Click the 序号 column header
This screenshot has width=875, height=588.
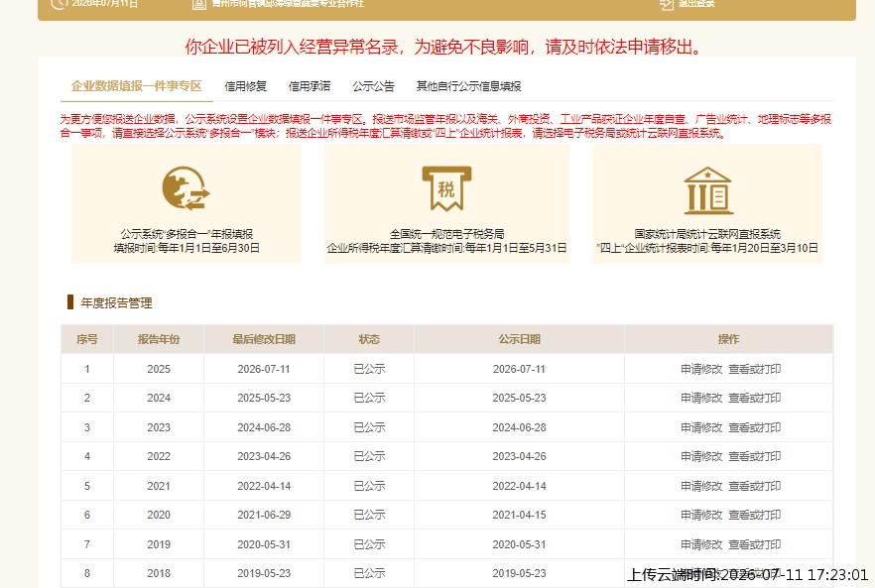87,339
